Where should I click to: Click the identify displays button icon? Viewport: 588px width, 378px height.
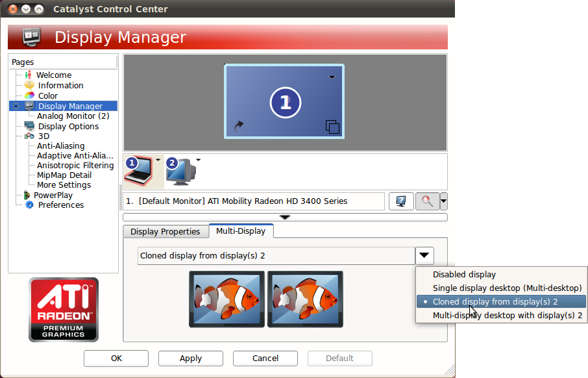[401, 201]
